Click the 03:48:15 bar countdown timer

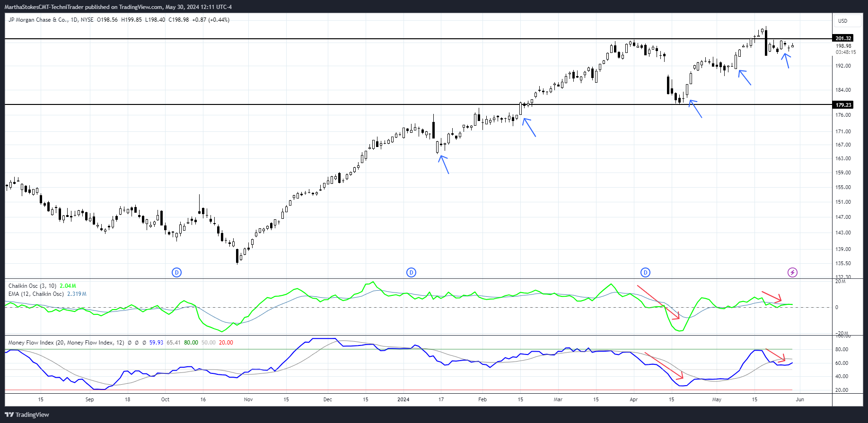point(846,52)
